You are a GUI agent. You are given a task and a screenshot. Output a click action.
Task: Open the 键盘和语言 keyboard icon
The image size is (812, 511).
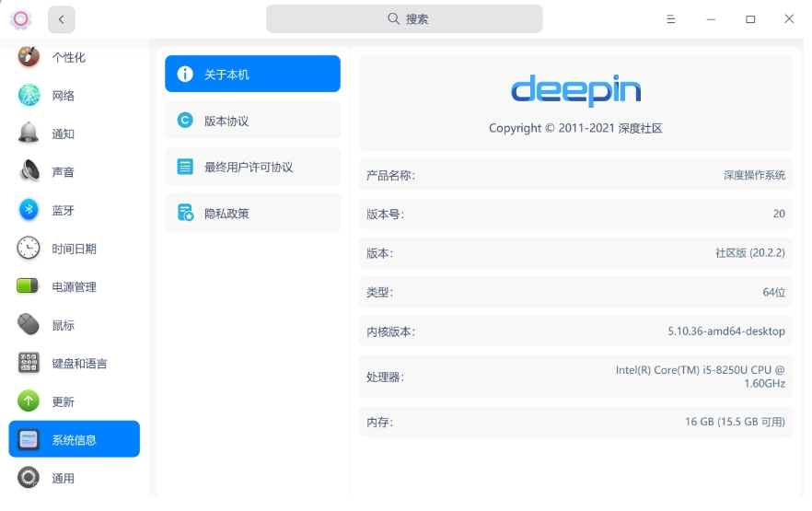29,363
